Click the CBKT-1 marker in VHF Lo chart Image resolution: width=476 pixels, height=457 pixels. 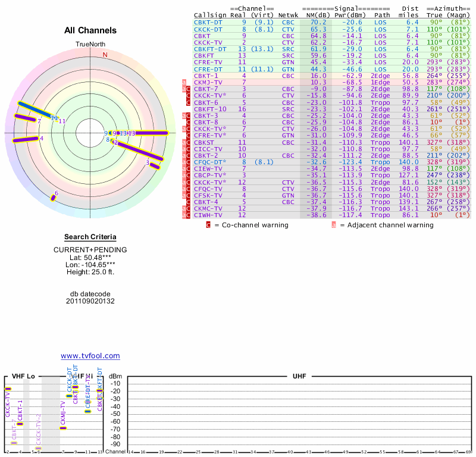(20, 424)
